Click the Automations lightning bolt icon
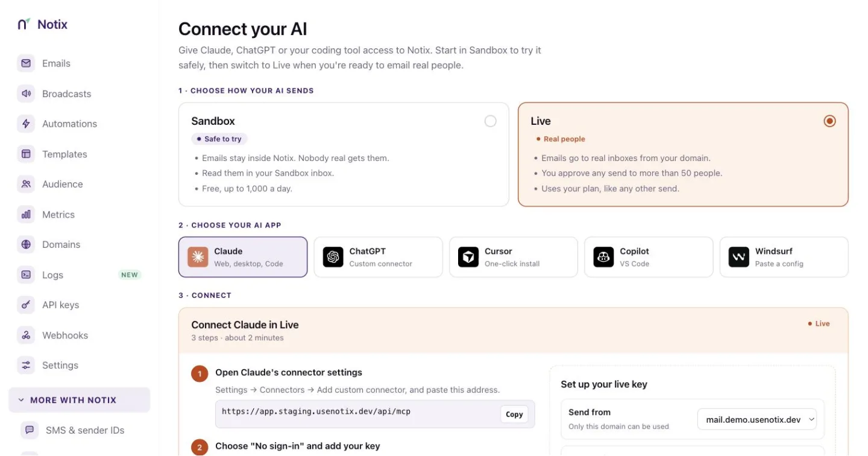The image size is (868, 456). tap(26, 124)
